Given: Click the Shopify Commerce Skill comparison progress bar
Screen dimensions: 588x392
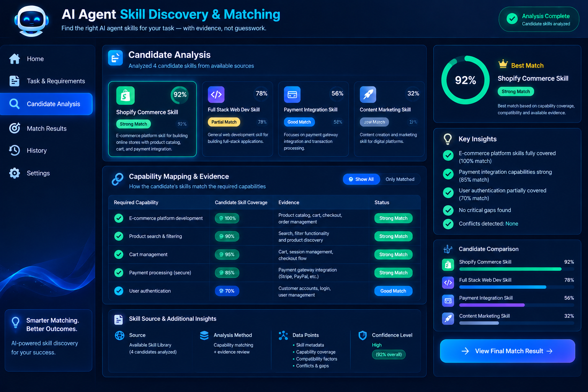Looking at the screenshot, I should click(x=516, y=269).
